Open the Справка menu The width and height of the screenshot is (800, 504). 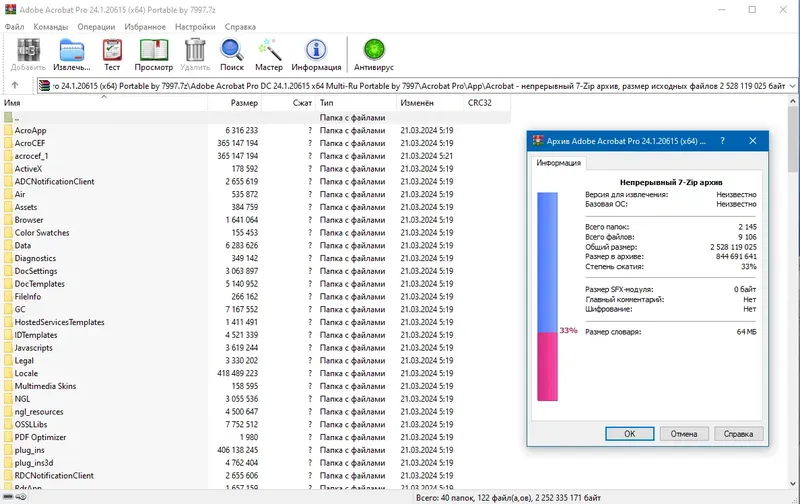click(240, 27)
